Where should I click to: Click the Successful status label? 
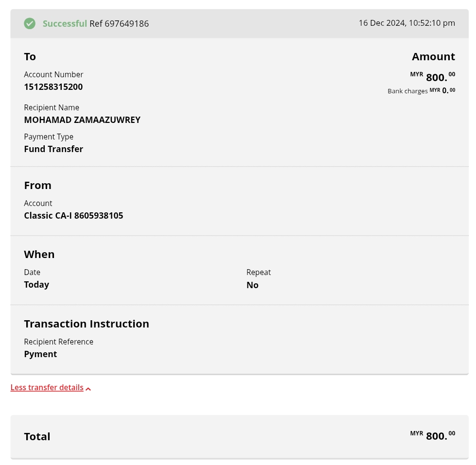65,23
